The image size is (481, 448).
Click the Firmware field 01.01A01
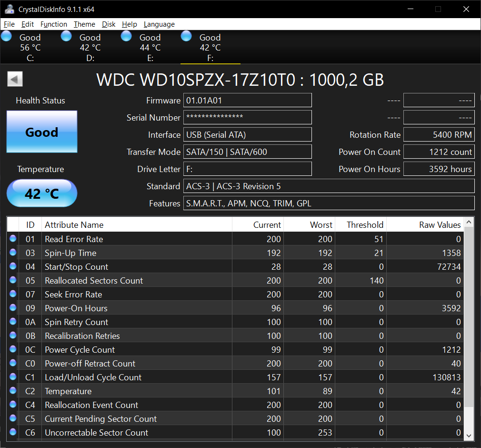click(x=248, y=101)
